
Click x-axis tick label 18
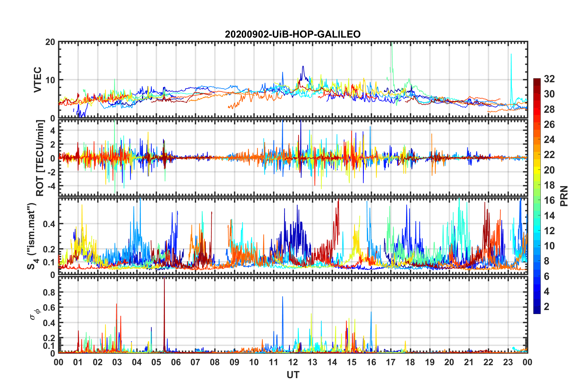(410, 362)
